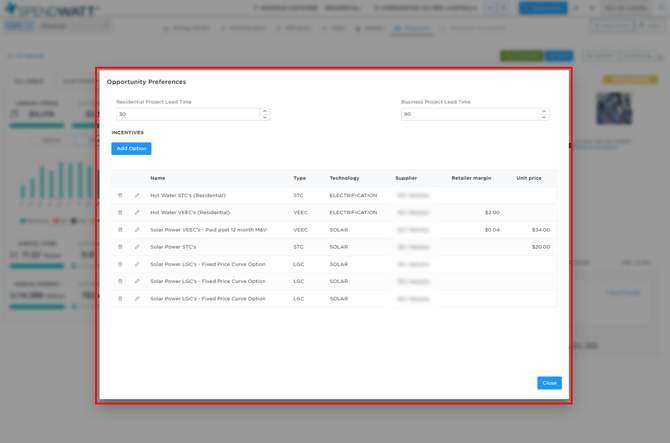Edit Solar Power VEEC's 12 month M&V option
This screenshot has width=670, height=443.
click(x=137, y=230)
